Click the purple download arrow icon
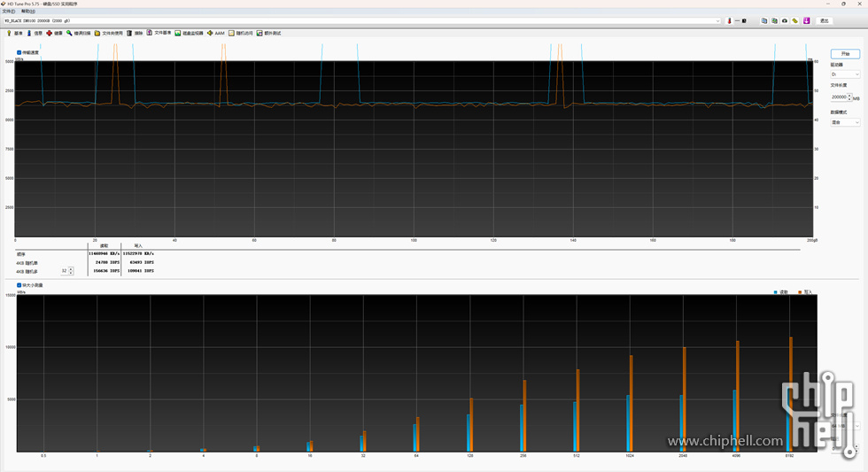Viewport: 868px width, 472px height. click(807, 21)
